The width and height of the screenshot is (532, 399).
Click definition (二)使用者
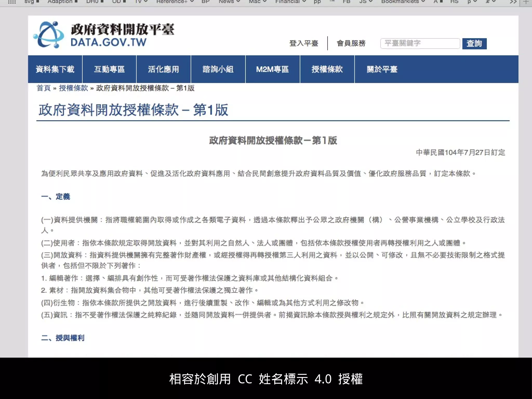[254, 243]
